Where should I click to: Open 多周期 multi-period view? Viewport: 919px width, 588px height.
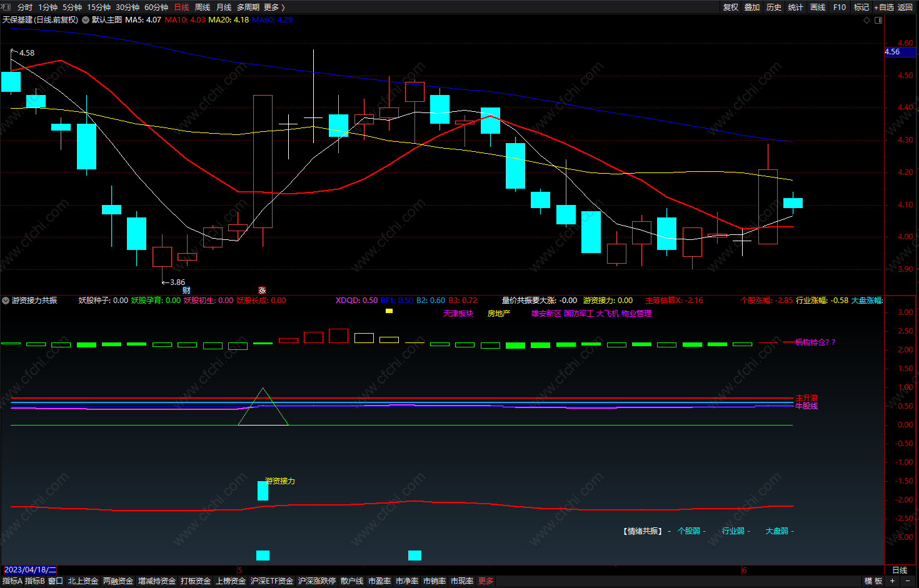coord(248,7)
